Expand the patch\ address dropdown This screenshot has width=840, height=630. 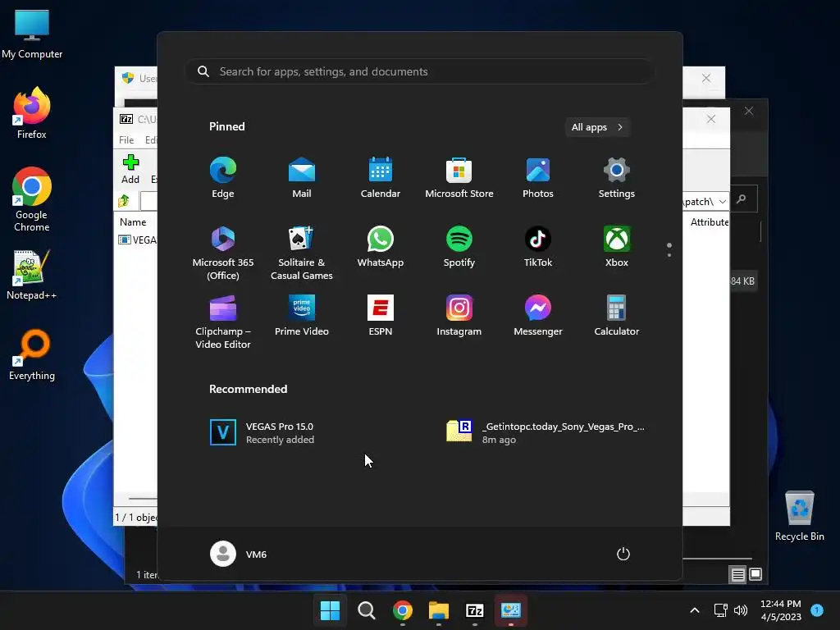[x=723, y=202]
